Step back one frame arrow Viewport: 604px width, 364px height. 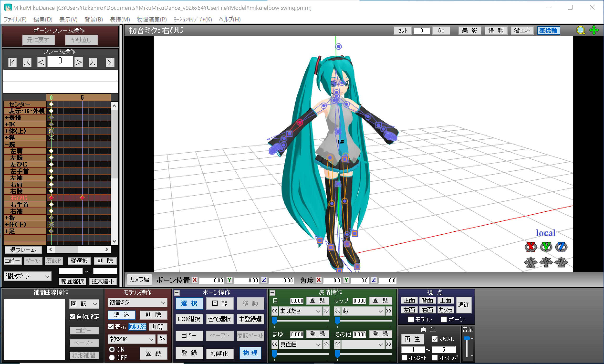tap(42, 62)
